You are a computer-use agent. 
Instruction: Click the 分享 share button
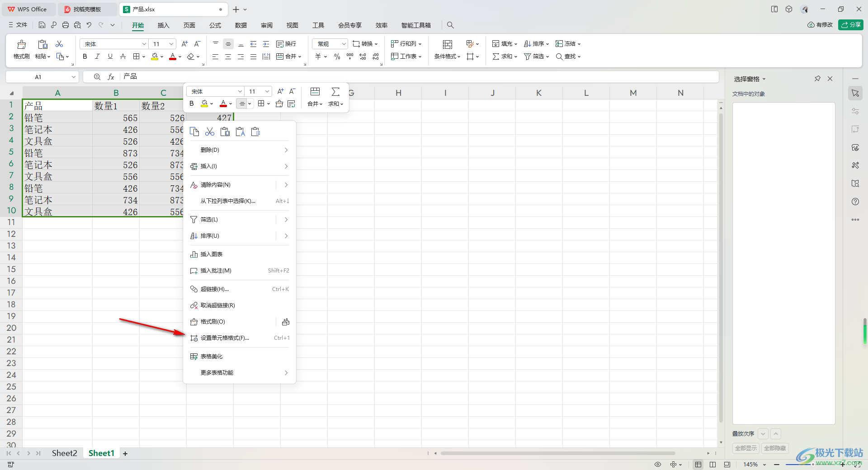click(851, 25)
